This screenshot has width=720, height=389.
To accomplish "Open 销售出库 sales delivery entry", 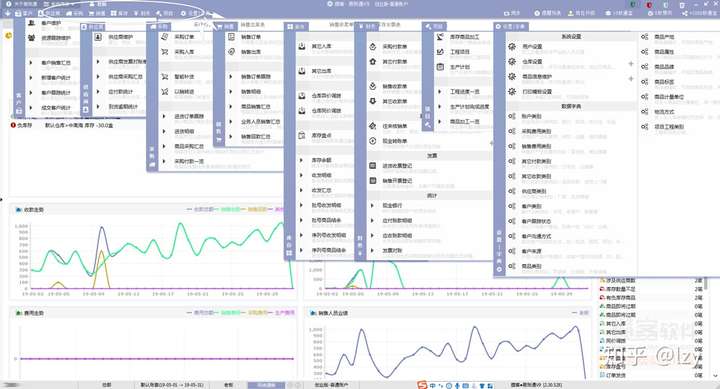I will coord(251,52).
